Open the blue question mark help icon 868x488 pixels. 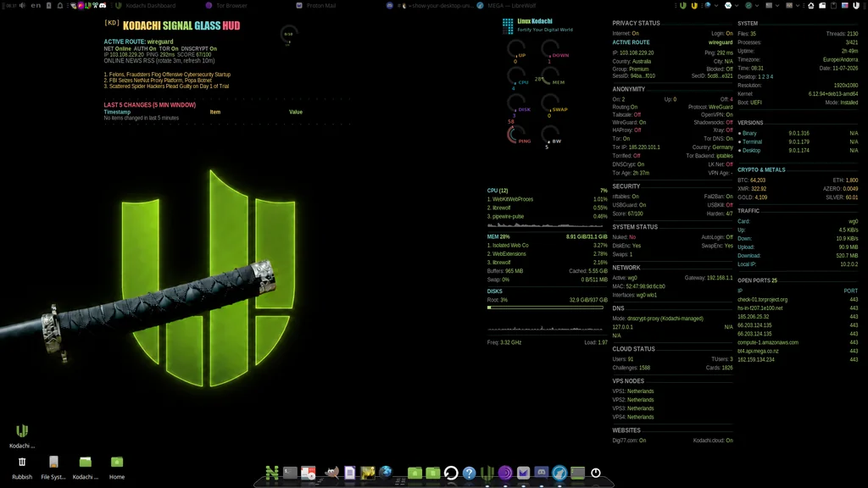[469, 473]
